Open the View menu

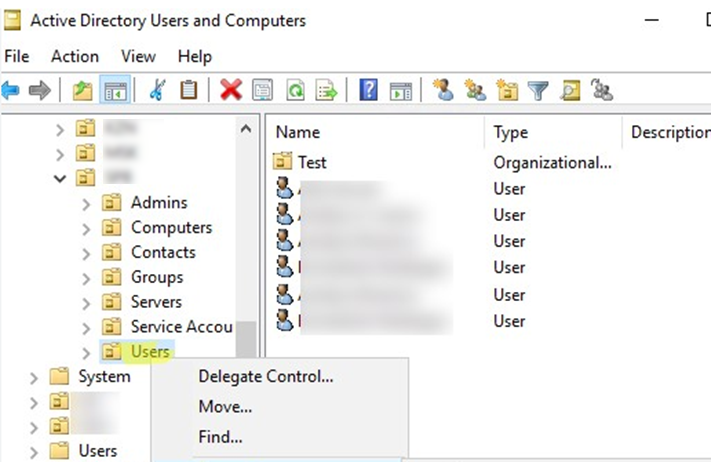point(138,56)
